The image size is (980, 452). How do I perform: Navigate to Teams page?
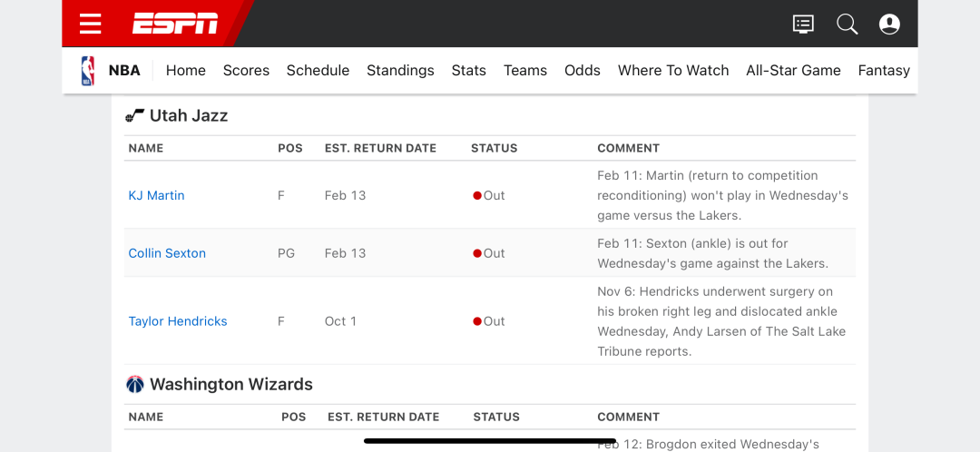(525, 70)
